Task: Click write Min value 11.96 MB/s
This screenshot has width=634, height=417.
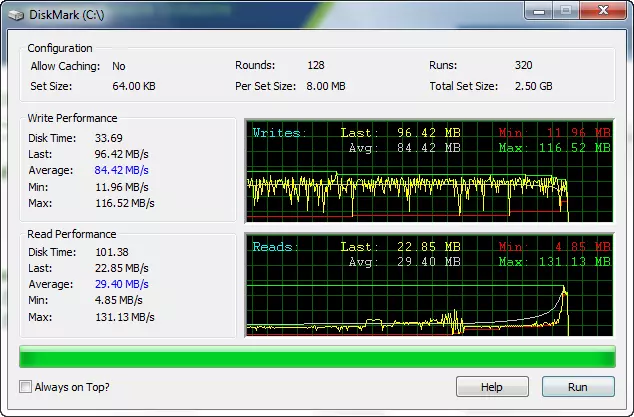Action: [122, 187]
